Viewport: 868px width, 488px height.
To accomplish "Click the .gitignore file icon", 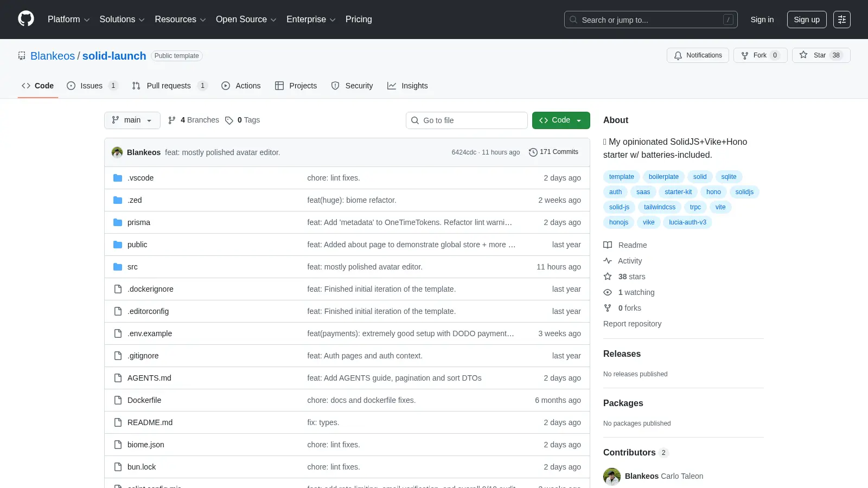I will (118, 356).
